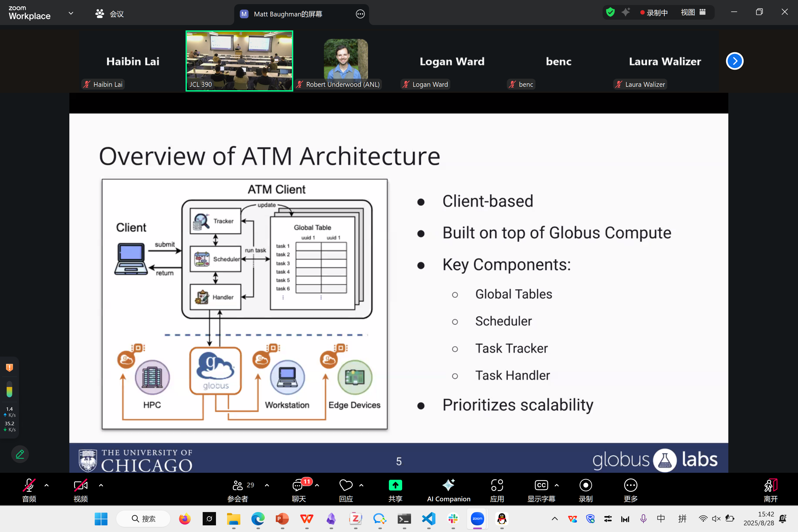Viewport: 798px width, 532px height.
Task: Open the participants list icon
Action: (237, 486)
